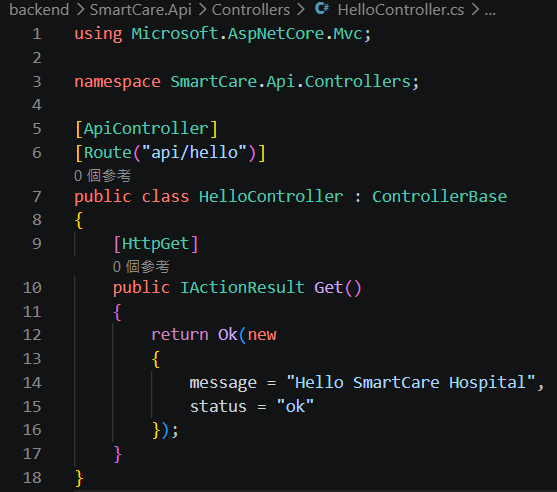Click the Route attribute name
This screenshot has height=492, width=557.
[x=108, y=153]
